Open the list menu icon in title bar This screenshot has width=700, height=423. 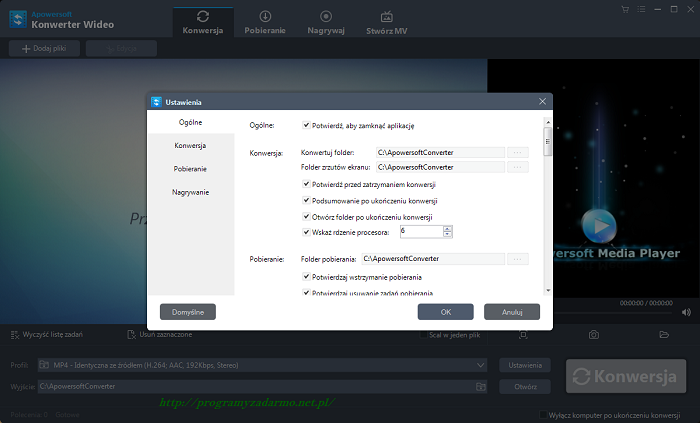(640, 9)
